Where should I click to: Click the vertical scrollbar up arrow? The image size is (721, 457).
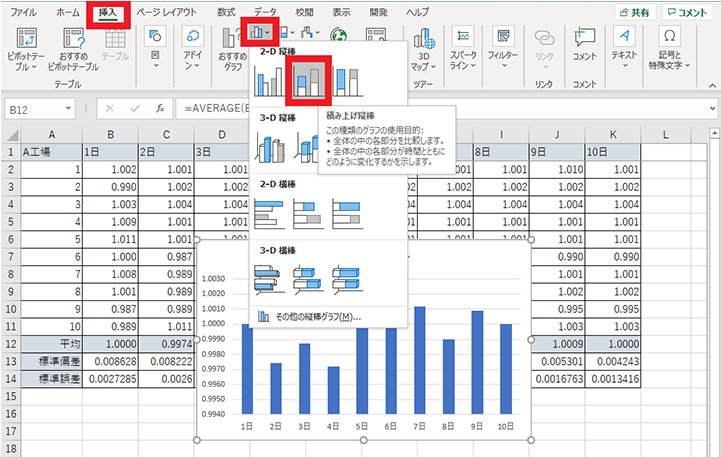(x=714, y=133)
